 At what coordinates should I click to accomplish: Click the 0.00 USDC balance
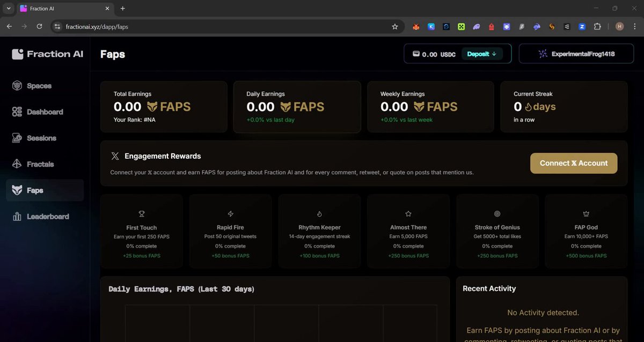click(438, 54)
